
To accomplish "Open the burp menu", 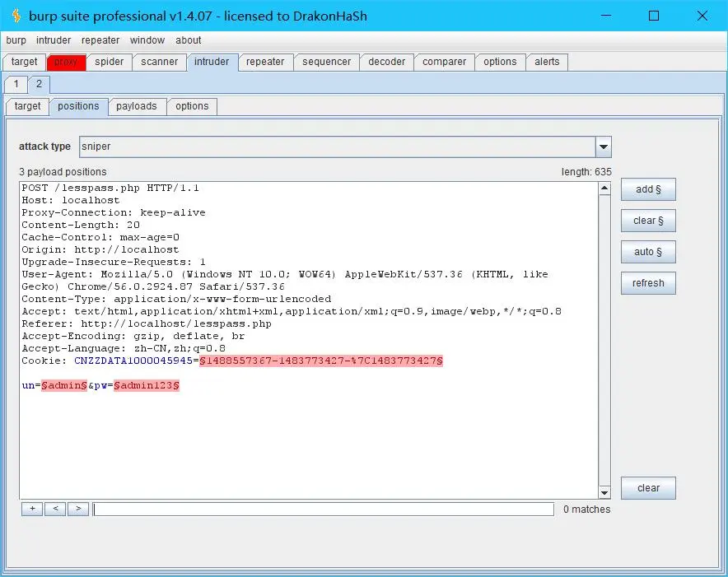I will point(16,40).
